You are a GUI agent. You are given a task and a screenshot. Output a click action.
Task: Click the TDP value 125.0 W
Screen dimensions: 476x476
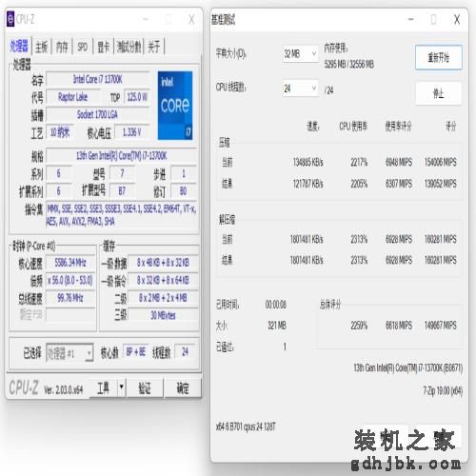click(x=137, y=97)
